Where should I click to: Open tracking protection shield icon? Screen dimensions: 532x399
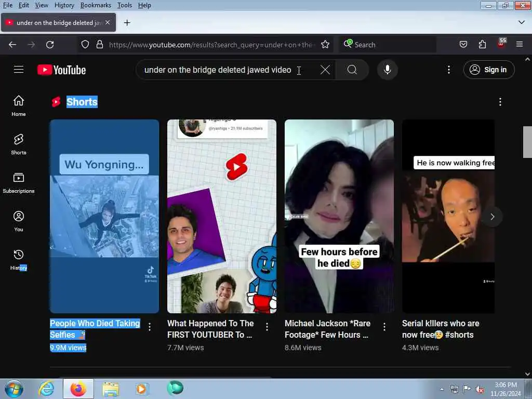(x=85, y=45)
